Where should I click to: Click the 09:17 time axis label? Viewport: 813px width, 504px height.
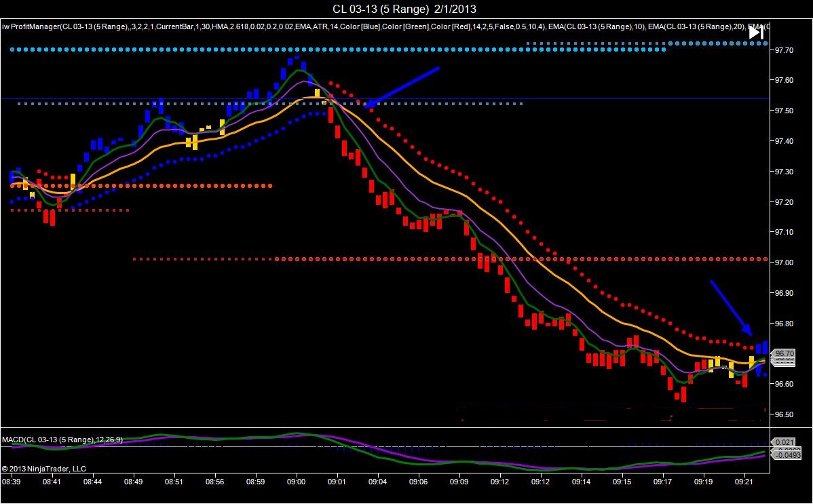coord(663,482)
